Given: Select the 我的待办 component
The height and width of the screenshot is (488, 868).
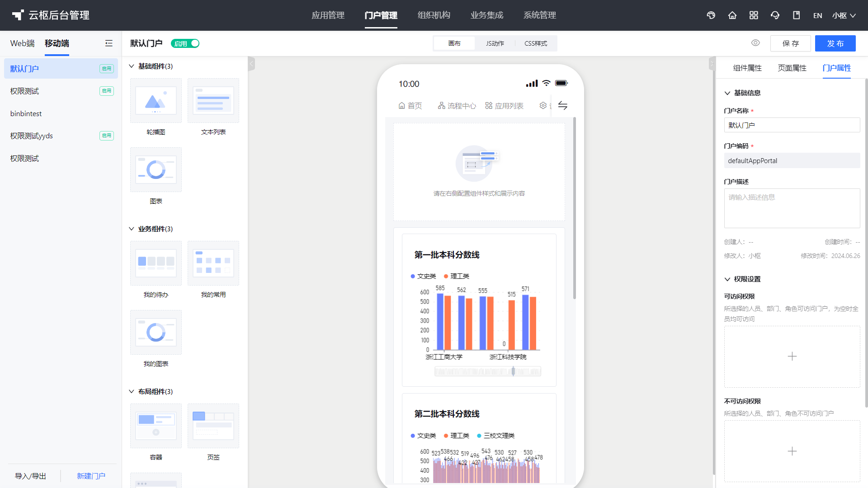Looking at the screenshot, I should (156, 263).
